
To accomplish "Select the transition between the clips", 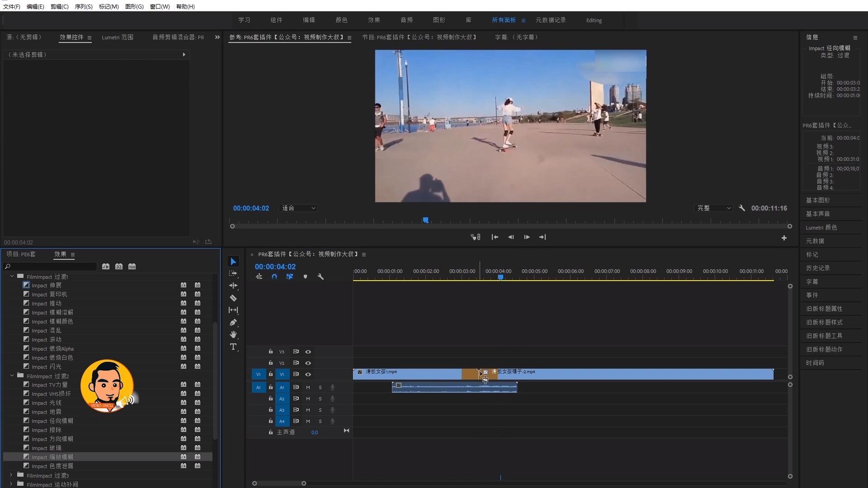I will pos(479,374).
